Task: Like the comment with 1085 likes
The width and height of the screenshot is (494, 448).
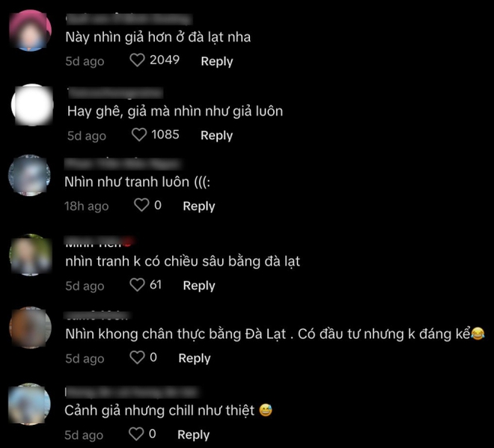Action: point(139,135)
